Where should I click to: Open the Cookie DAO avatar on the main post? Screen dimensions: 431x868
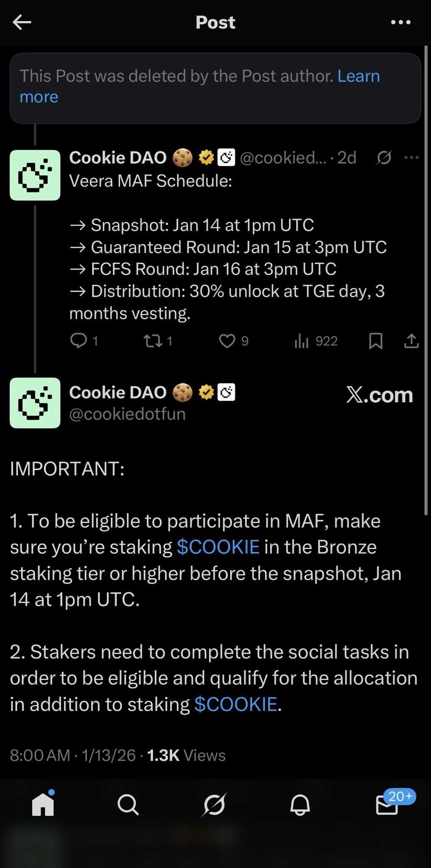tap(35, 403)
